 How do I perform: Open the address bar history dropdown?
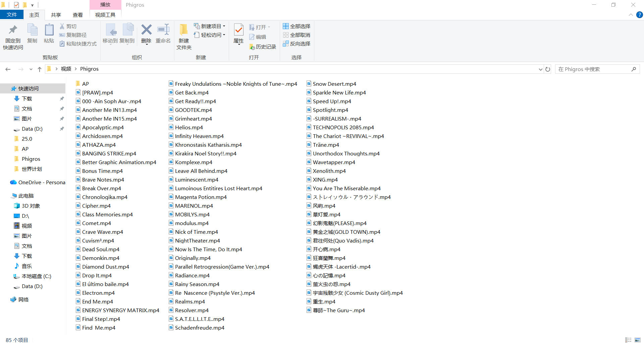tap(540, 69)
